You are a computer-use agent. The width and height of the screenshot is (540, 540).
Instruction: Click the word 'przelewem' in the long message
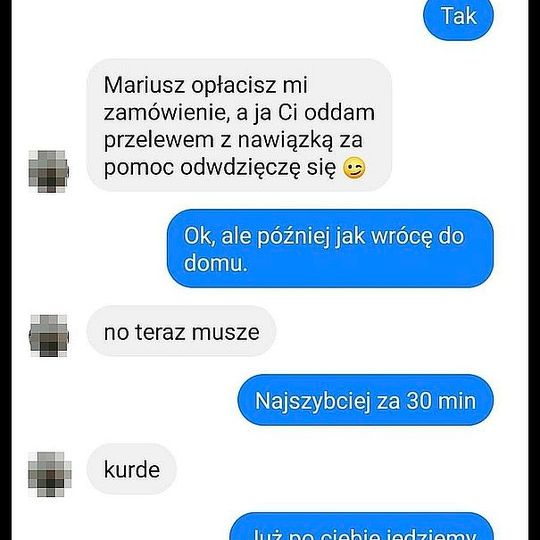[159, 141]
